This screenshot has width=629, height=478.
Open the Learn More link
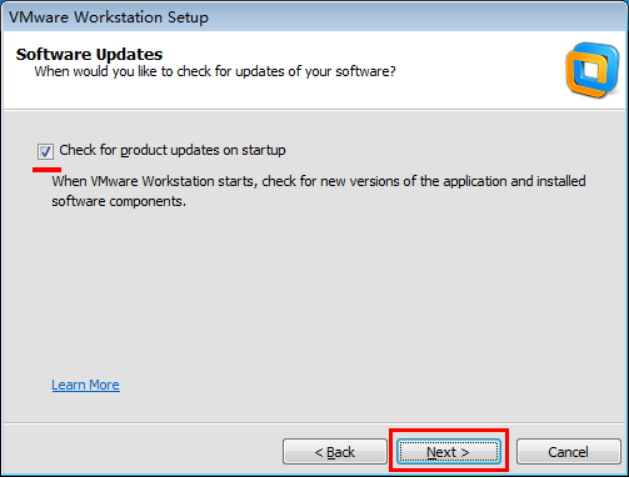click(x=85, y=385)
